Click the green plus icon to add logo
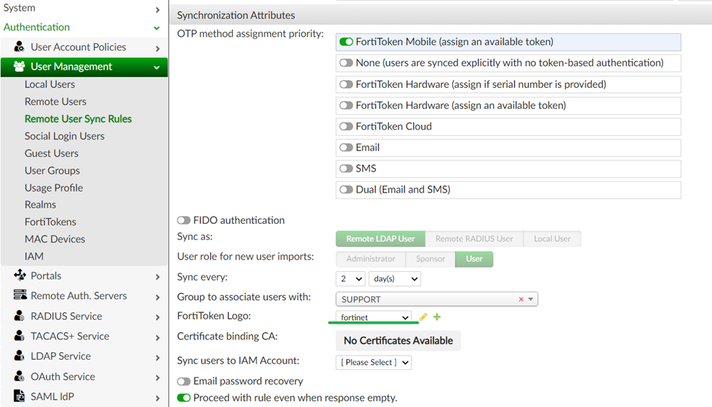The width and height of the screenshot is (712, 407). 437,317
